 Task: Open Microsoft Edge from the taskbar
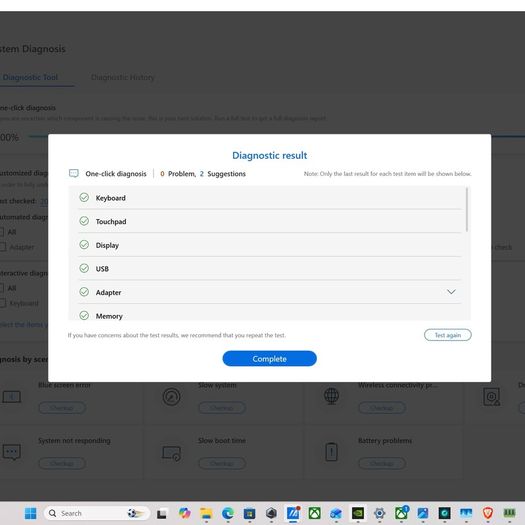pyautogui.click(x=228, y=513)
